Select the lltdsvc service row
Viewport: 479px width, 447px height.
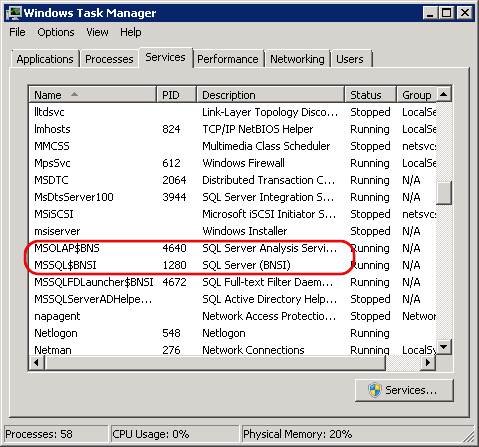tap(233, 112)
